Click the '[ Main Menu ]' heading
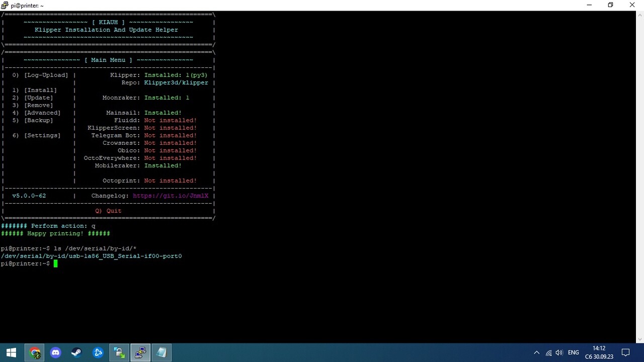This screenshot has width=644, height=362. [108, 60]
